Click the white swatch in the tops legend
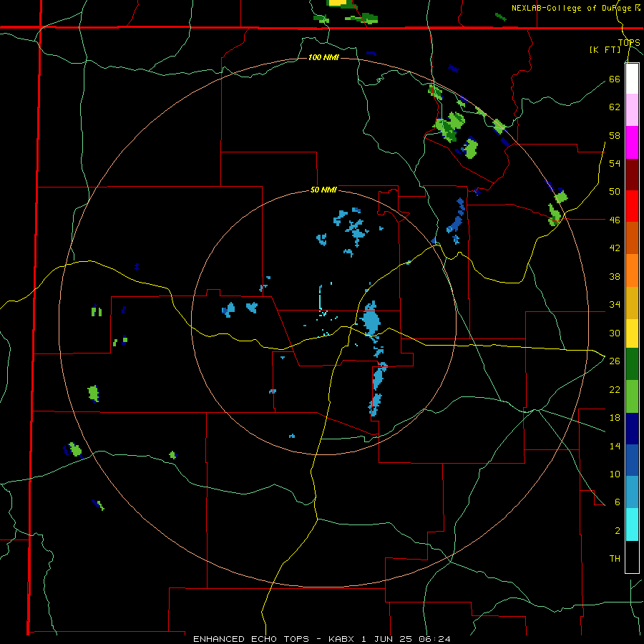This screenshot has height=644, width=644. tap(632, 79)
